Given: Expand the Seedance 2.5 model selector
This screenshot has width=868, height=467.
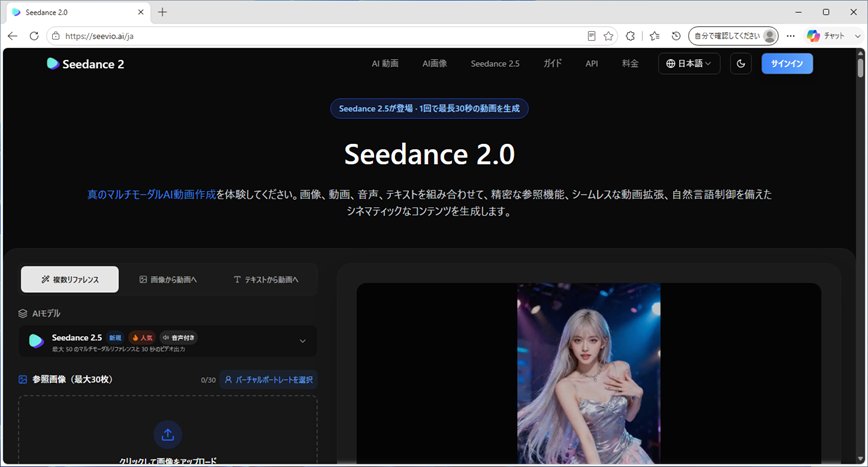Looking at the screenshot, I should [x=168, y=341].
